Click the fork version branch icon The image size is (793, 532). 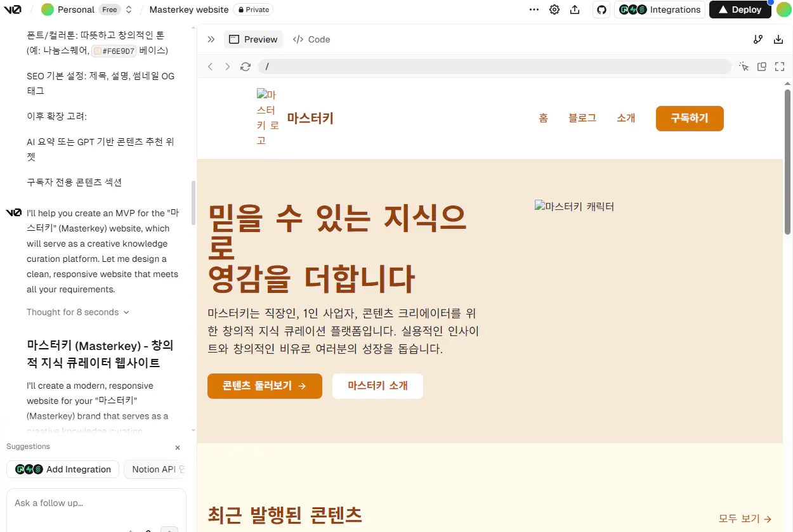click(x=757, y=39)
